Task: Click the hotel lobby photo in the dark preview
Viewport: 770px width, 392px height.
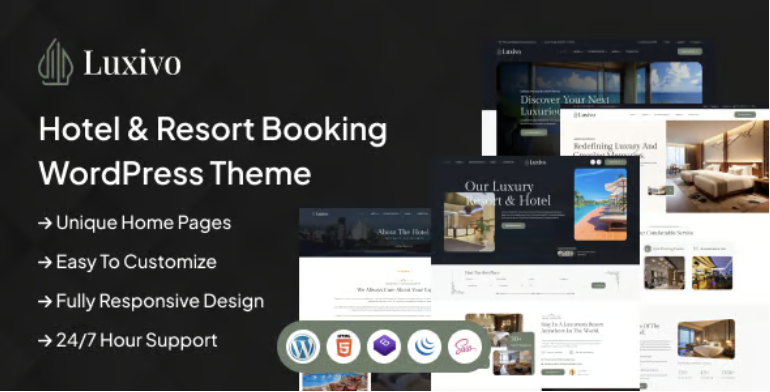Action: point(469,222)
